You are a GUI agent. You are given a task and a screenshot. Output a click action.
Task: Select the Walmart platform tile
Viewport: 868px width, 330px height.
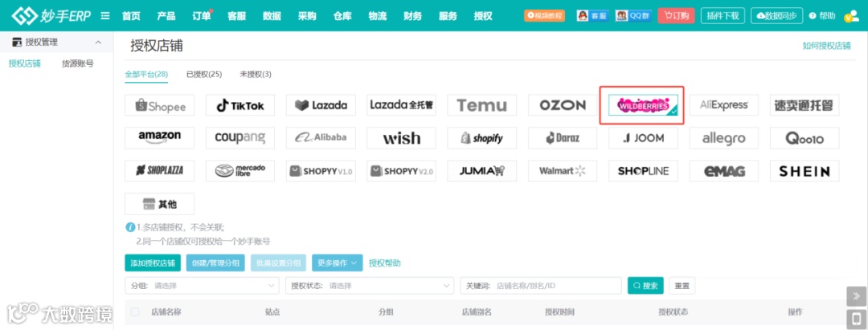click(x=563, y=171)
